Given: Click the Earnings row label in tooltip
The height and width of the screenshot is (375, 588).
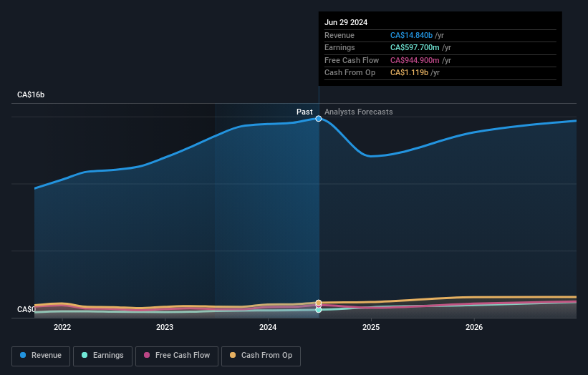Looking at the screenshot, I should [339, 47].
